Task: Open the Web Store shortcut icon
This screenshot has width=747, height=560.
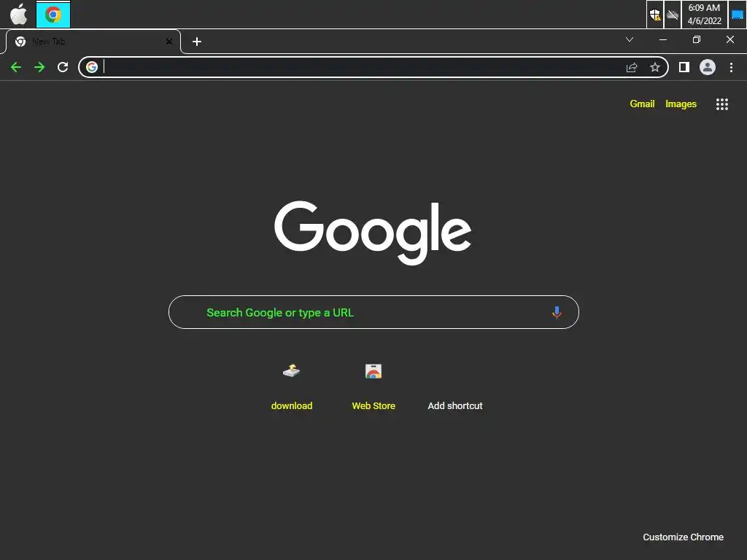Action: tap(373, 371)
